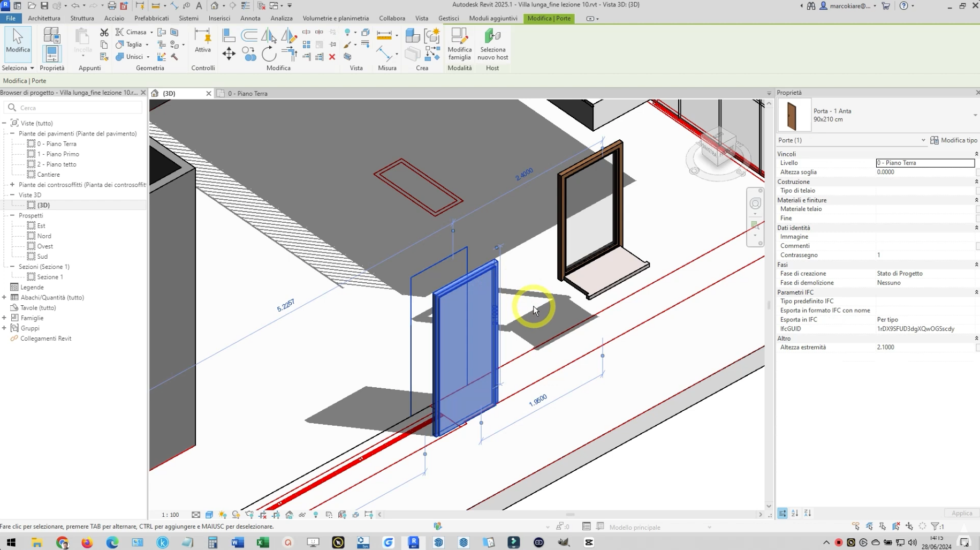Expand the Famiglie tree node
Screen dimensions: 980x550
tap(4, 318)
